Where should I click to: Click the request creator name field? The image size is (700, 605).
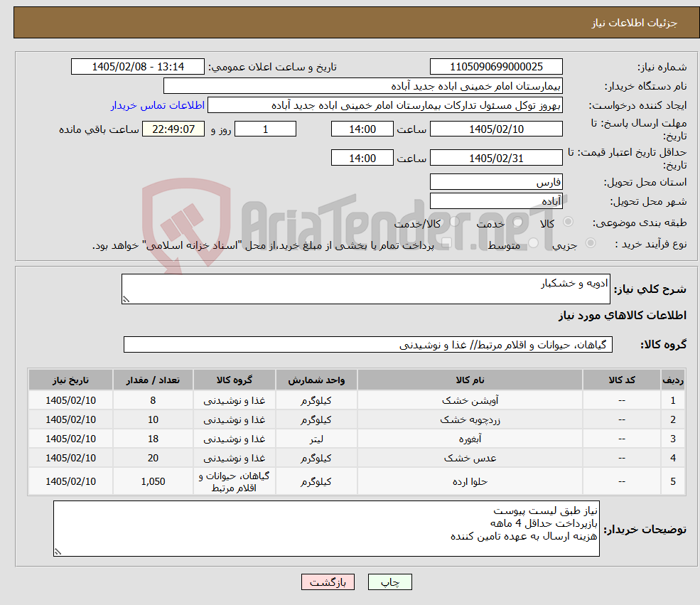click(384, 105)
